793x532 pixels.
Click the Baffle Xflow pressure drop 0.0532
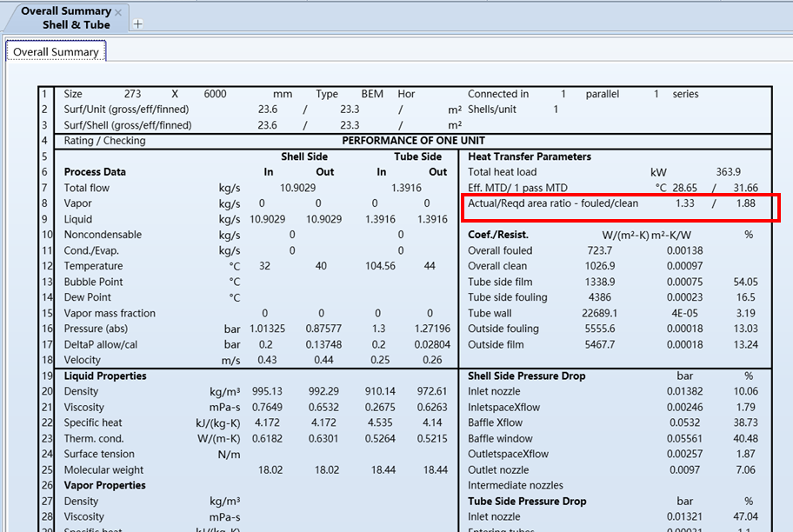point(685,422)
